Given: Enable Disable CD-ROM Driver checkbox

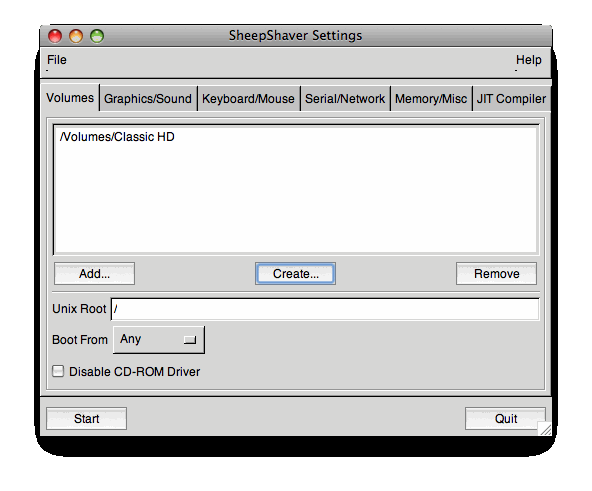Looking at the screenshot, I should (x=58, y=371).
